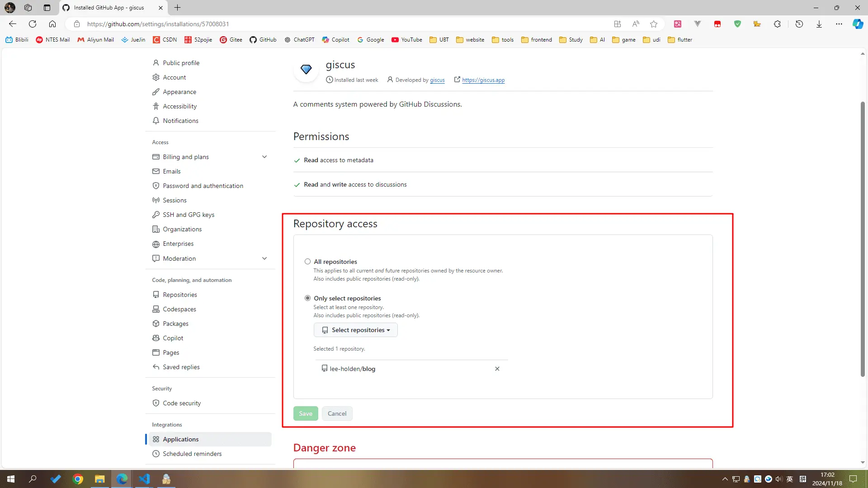Launch Visual Studio Code from taskbar
Image resolution: width=868 pixels, height=488 pixels.
[144, 479]
